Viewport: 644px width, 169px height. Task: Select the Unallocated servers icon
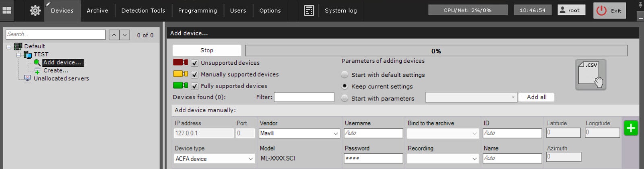(27, 78)
